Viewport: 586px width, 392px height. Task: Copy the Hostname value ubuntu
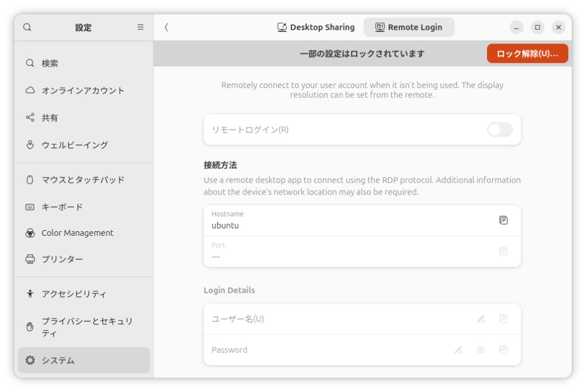point(503,220)
